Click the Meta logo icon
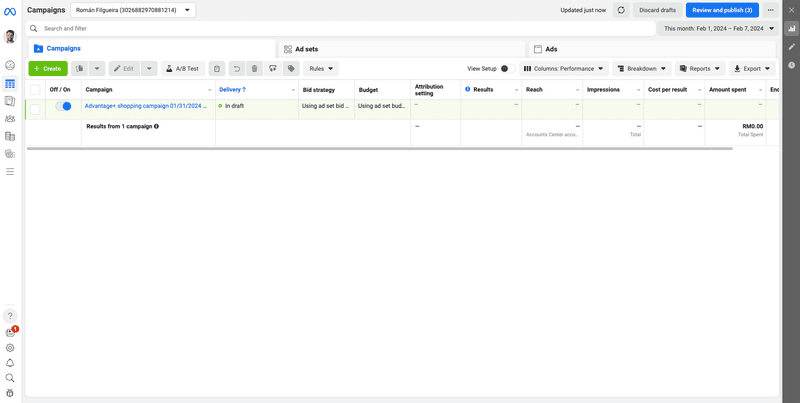The height and width of the screenshot is (403, 800). click(10, 11)
